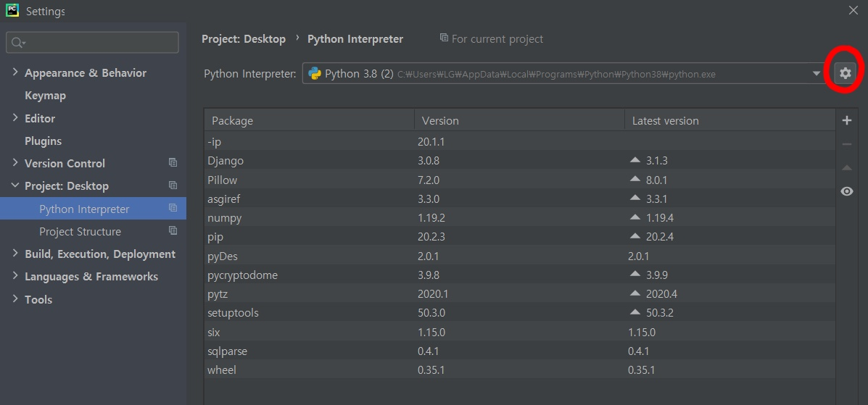The width and height of the screenshot is (868, 405).
Task: Expand the Tools section
Action: [15, 298]
